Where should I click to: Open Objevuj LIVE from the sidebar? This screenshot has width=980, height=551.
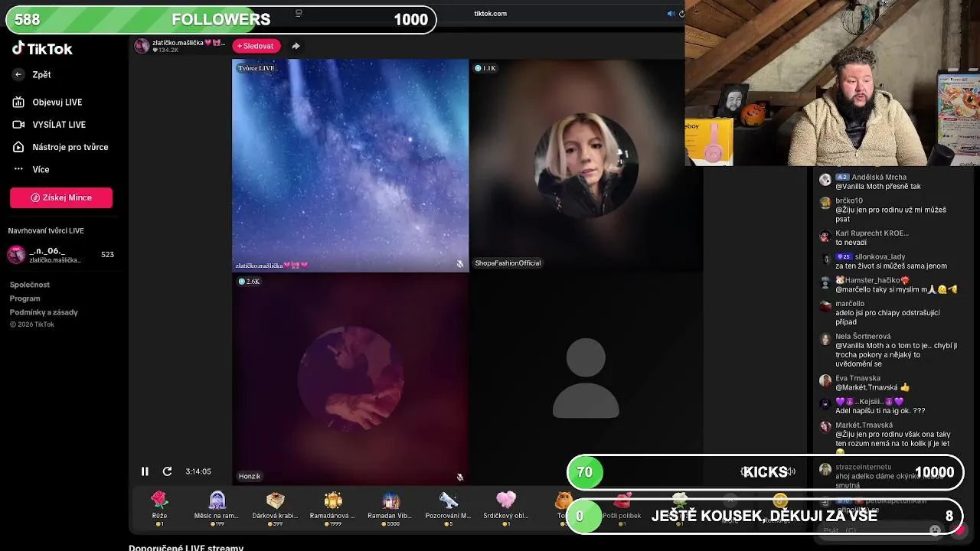point(57,102)
